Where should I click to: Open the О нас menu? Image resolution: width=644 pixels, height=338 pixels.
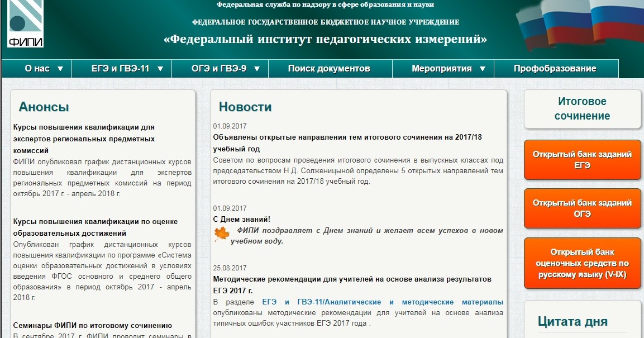[37, 69]
